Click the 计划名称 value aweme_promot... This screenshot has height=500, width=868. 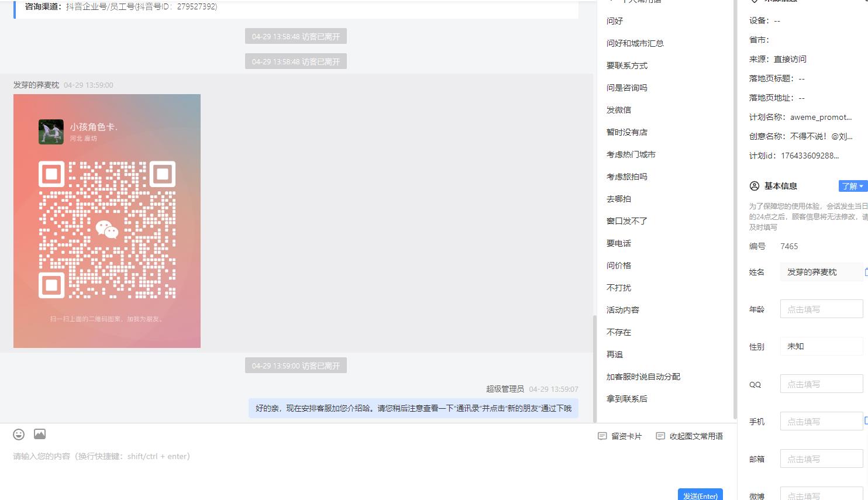click(821, 117)
